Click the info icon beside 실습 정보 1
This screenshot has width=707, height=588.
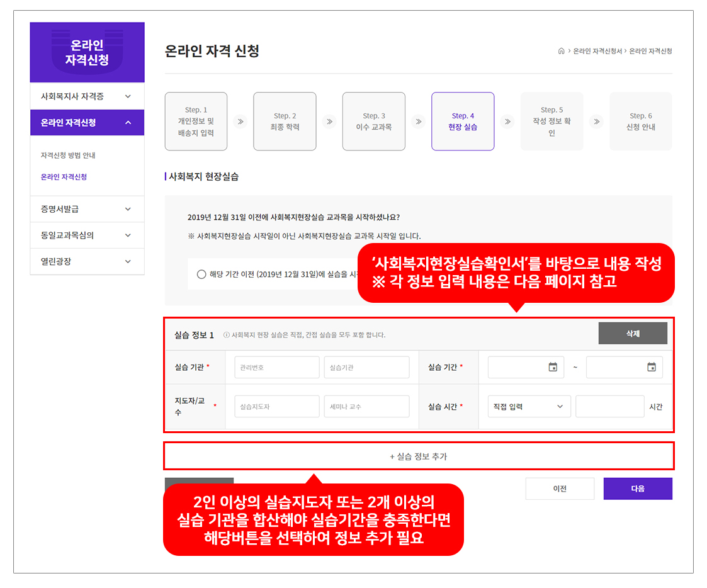click(x=227, y=336)
